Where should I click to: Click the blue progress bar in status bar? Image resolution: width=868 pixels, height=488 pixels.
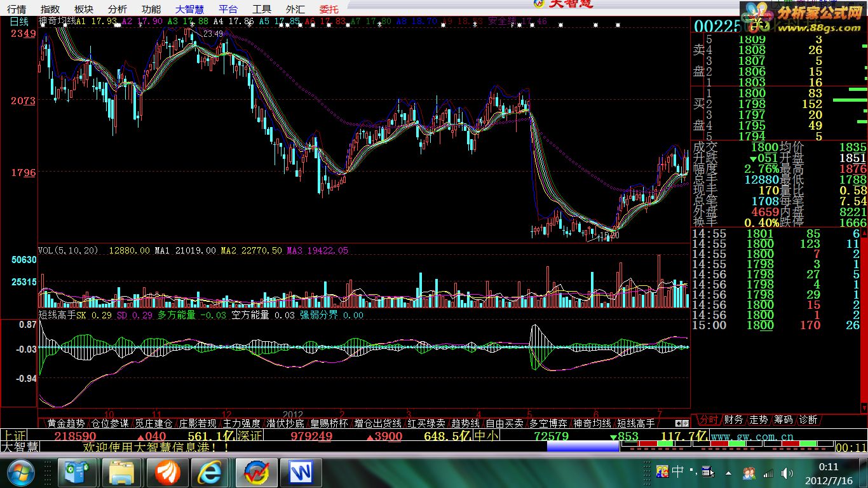(583, 447)
